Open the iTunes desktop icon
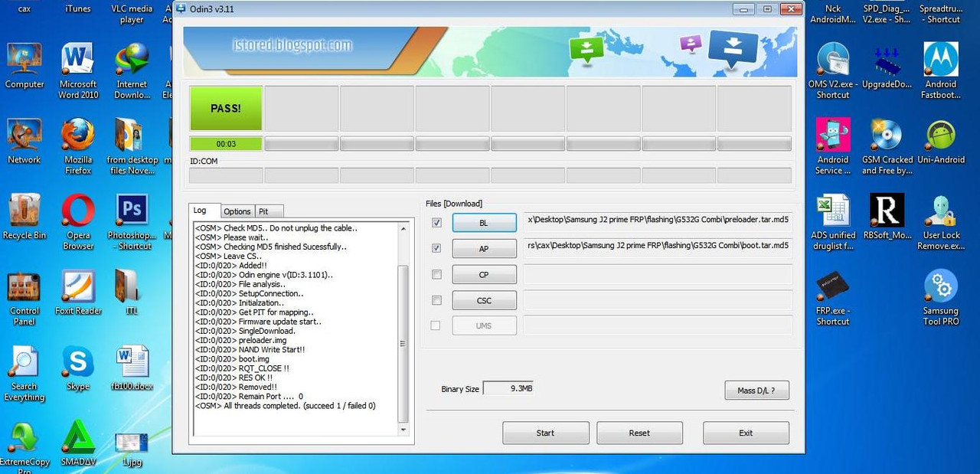The width and height of the screenshot is (980, 474). point(78,8)
